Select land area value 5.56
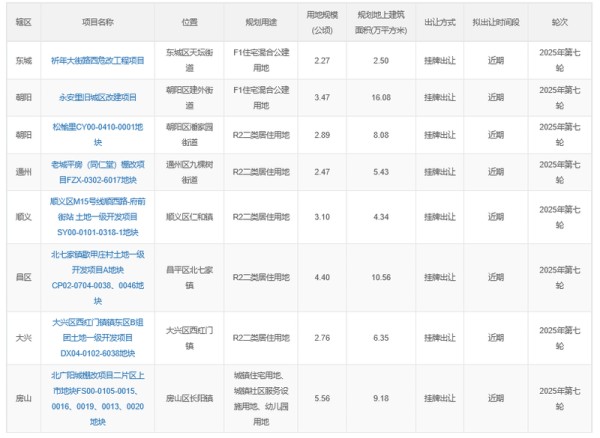Image resolution: width=600 pixels, height=438 pixels. [x=322, y=398]
